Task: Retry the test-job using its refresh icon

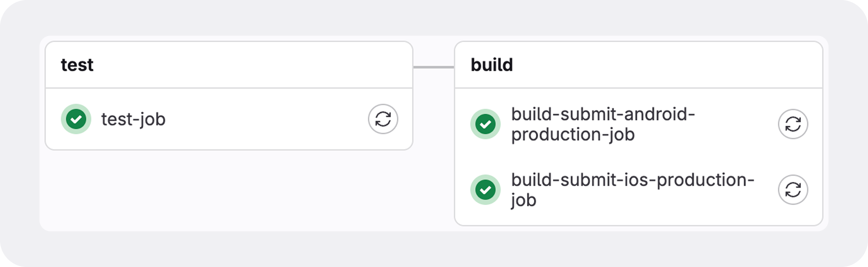Action: pos(383,119)
